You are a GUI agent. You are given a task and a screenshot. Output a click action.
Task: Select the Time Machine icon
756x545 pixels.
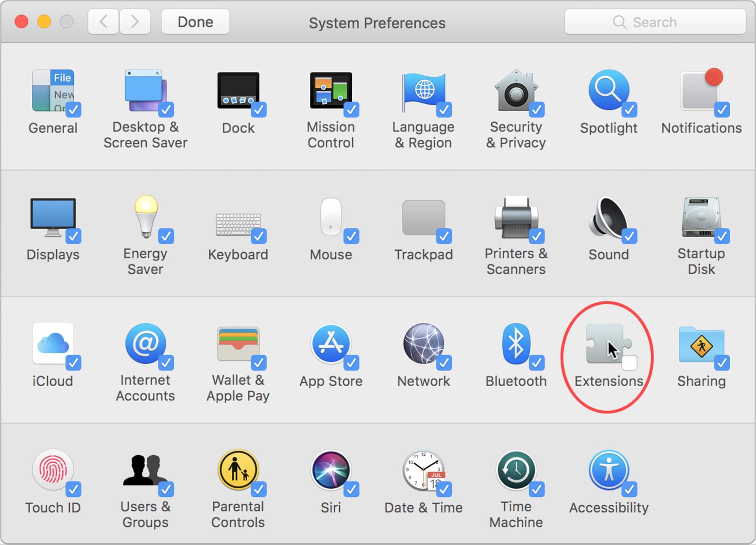point(515,470)
